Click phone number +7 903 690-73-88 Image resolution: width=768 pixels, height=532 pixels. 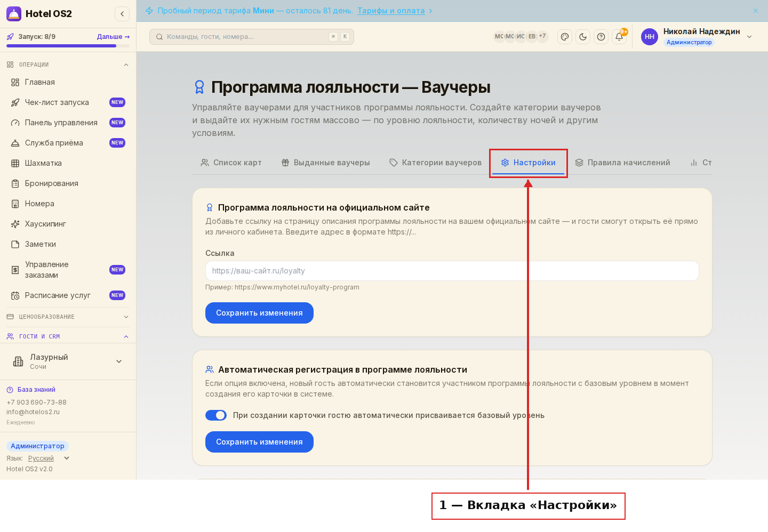[36, 402]
